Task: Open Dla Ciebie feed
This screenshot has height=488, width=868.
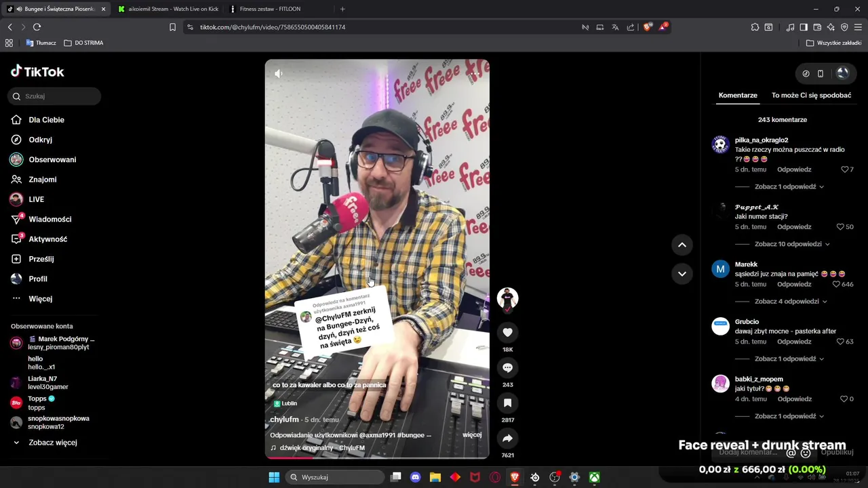Action: point(46,120)
